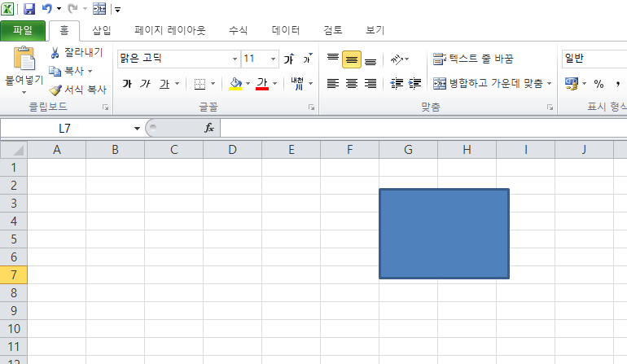
Task: Expand the 붙여넣기 options arrow
Action: [24, 92]
